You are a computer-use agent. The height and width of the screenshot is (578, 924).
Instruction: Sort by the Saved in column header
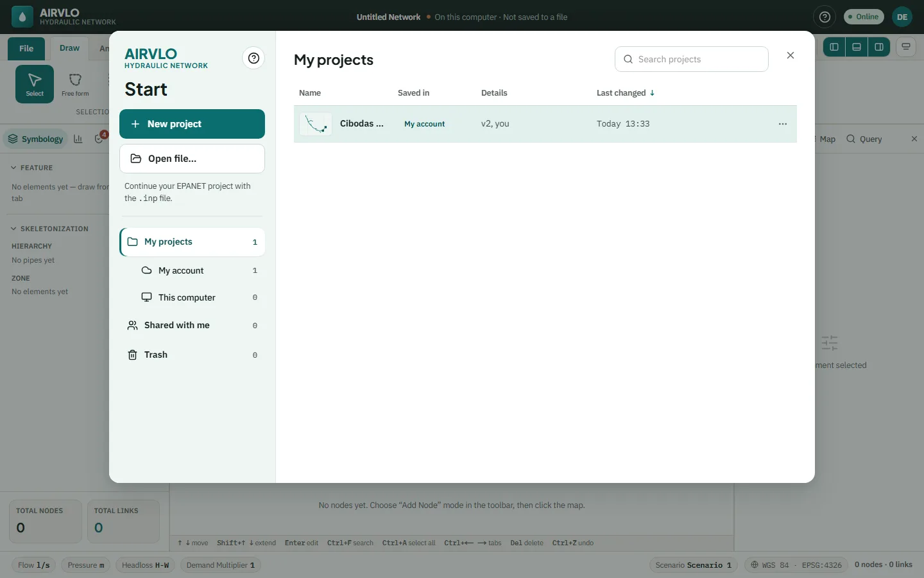pyautogui.click(x=413, y=93)
